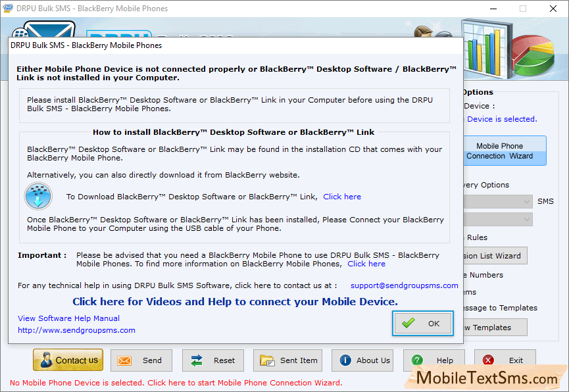Click the bar and pie chart graphic
This screenshot has height=392, width=569.
(x=508, y=49)
